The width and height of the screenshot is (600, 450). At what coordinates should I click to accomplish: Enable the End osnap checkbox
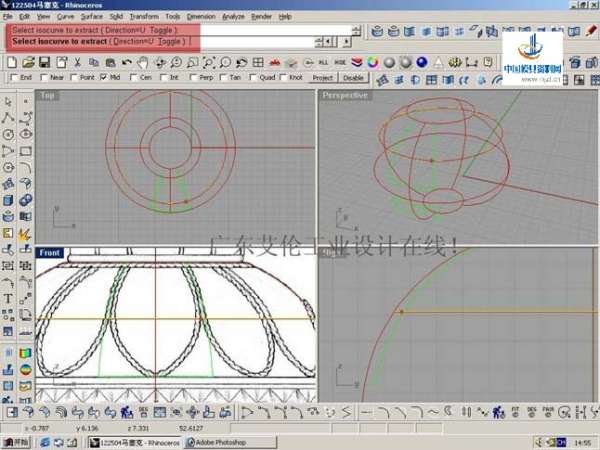click(x=14, y=77)
